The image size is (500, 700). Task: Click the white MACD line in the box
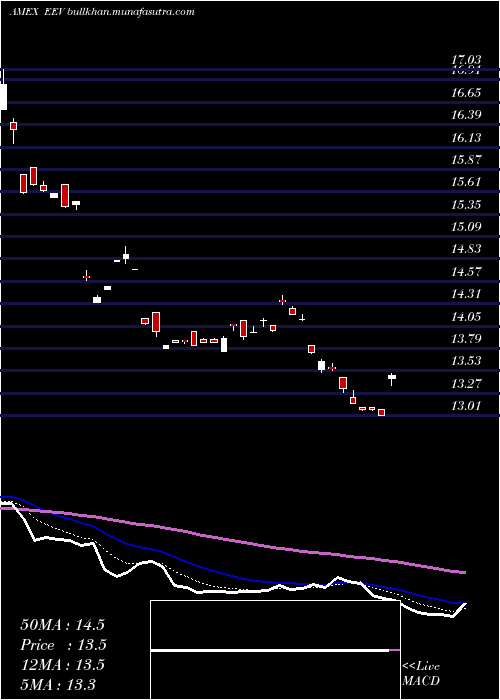tap(270, 650)
